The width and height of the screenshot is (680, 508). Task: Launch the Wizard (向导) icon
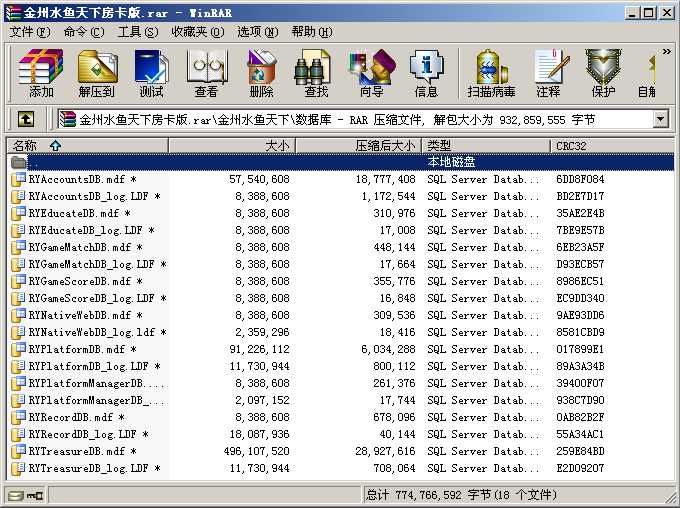pos(372,72)
